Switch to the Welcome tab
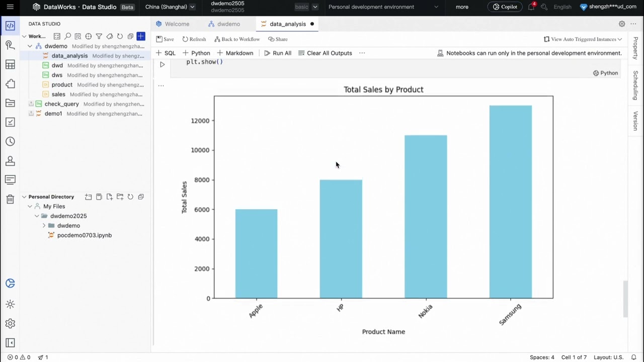 (x=173, y=24)
